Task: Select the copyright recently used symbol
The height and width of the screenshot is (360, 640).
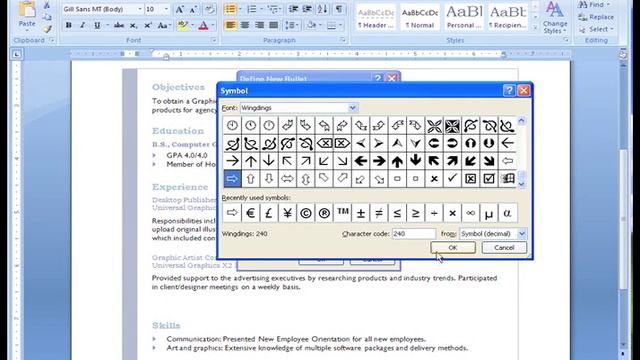Action: click(306, 213)
